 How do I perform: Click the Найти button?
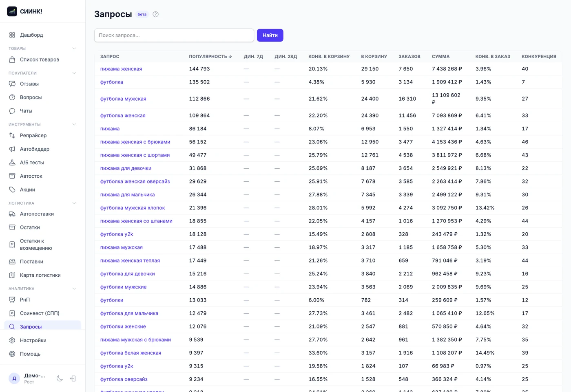click(270, 35)
